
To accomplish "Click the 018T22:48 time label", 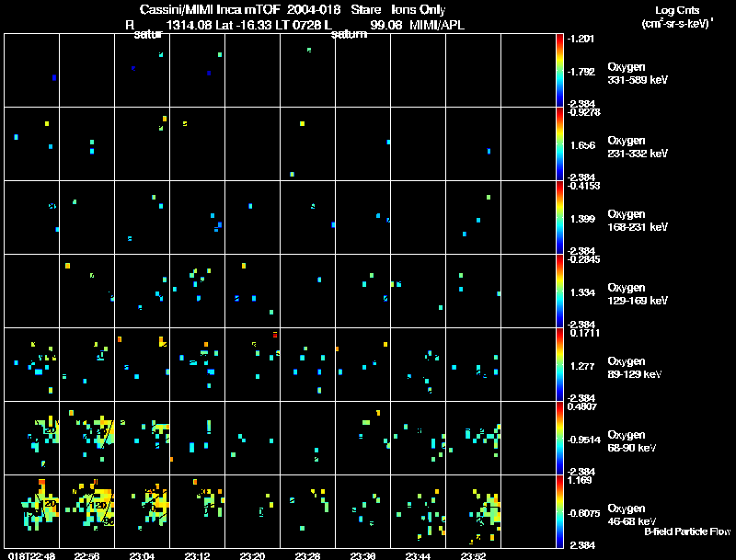I will click(x=31, y=556).
